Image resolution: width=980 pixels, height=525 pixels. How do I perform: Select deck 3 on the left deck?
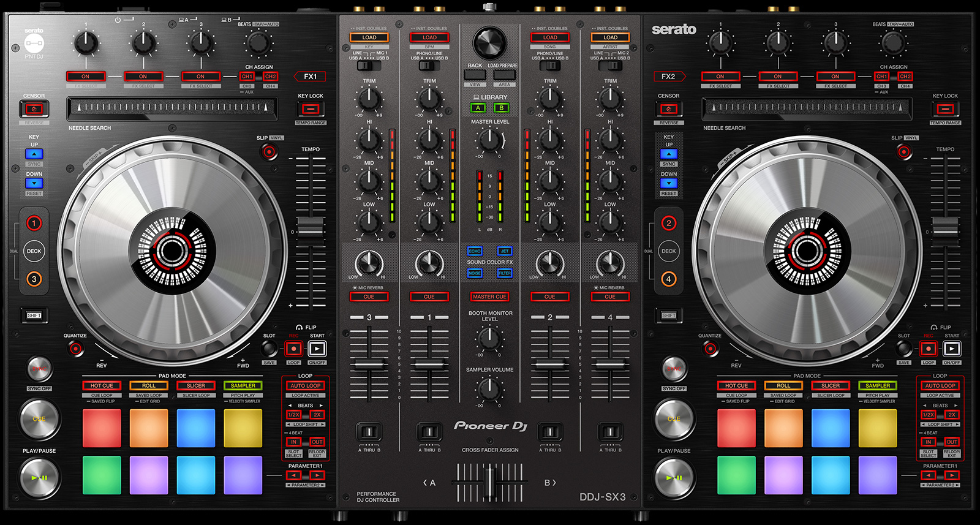click(x=34, y=279)
